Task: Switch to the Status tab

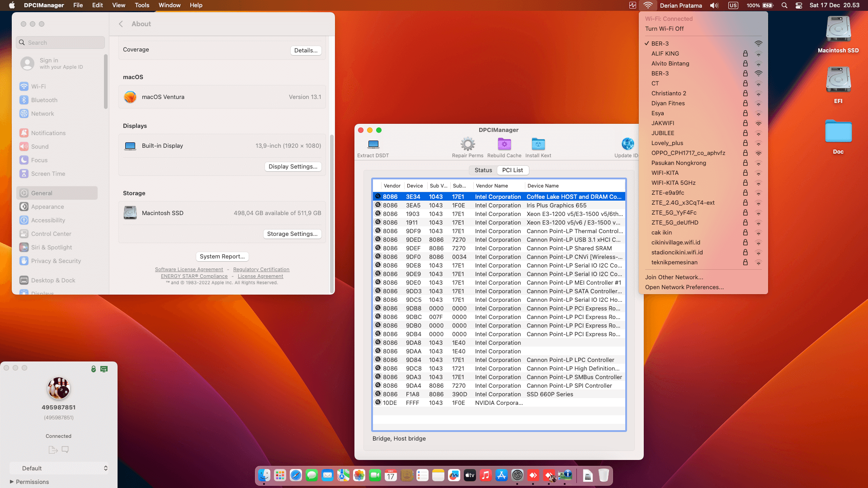Action: tap(483, 170)
